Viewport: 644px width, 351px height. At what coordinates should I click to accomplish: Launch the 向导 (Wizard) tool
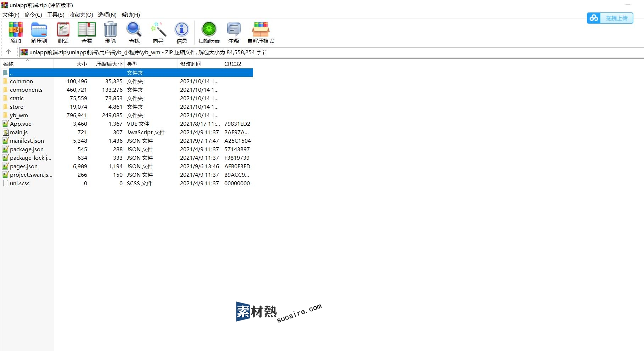pos(158,30)
